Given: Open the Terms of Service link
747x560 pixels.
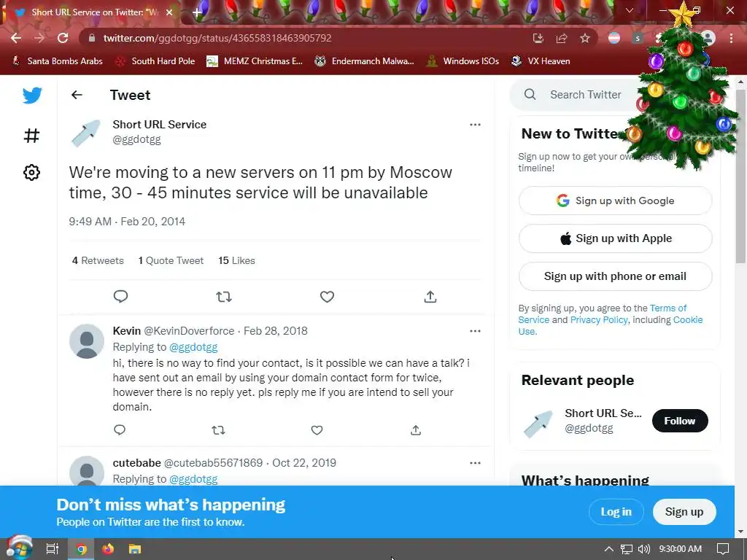Looking at the screenshot, I should click(x=668, y=308).
